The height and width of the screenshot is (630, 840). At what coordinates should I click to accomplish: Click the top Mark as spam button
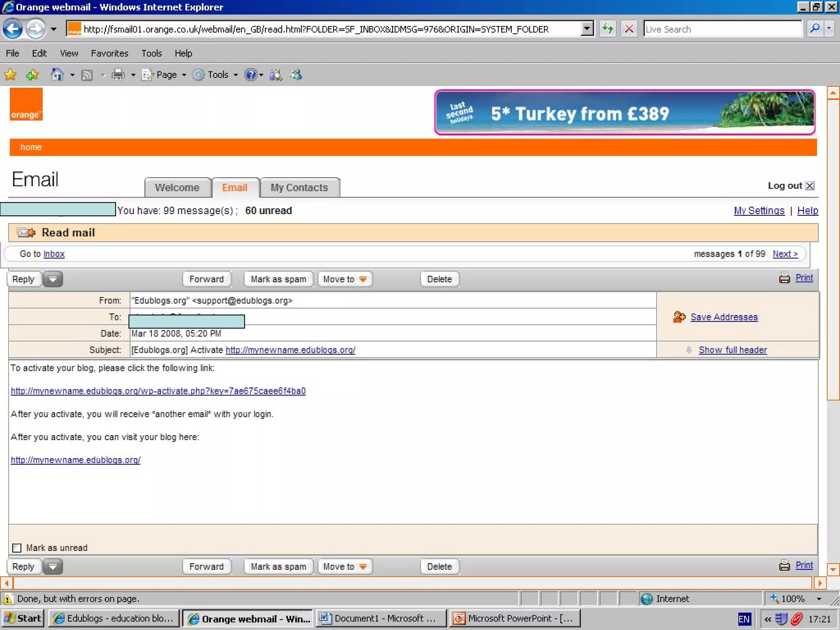[278, 279]
